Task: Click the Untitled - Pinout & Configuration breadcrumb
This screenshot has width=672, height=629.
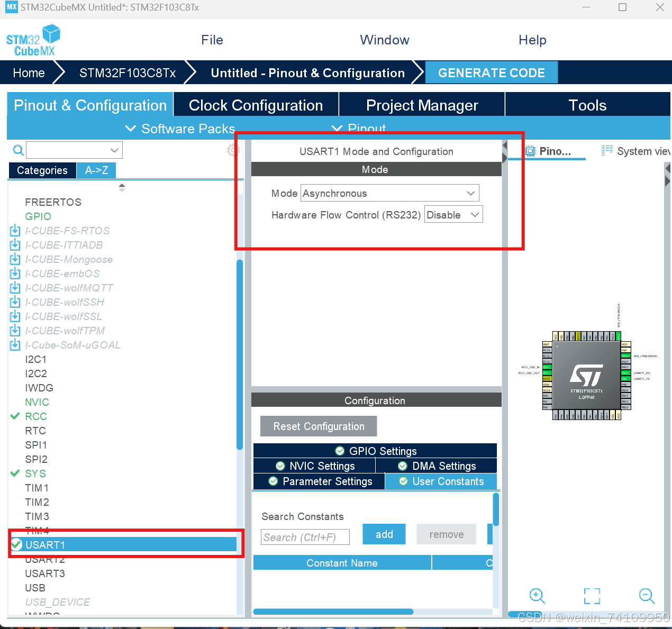Action: click(x=308, y=73)
